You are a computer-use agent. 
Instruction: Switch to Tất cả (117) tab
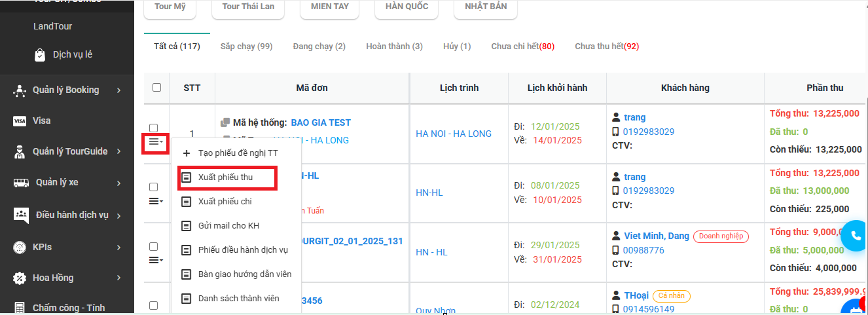pyautogui.click(x=177, y=46)
